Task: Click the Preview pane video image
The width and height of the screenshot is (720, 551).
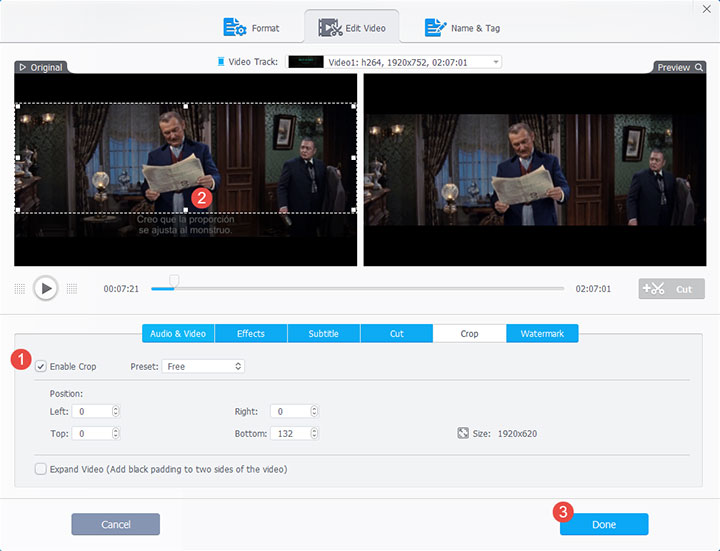Action: (x=535, y=169)
